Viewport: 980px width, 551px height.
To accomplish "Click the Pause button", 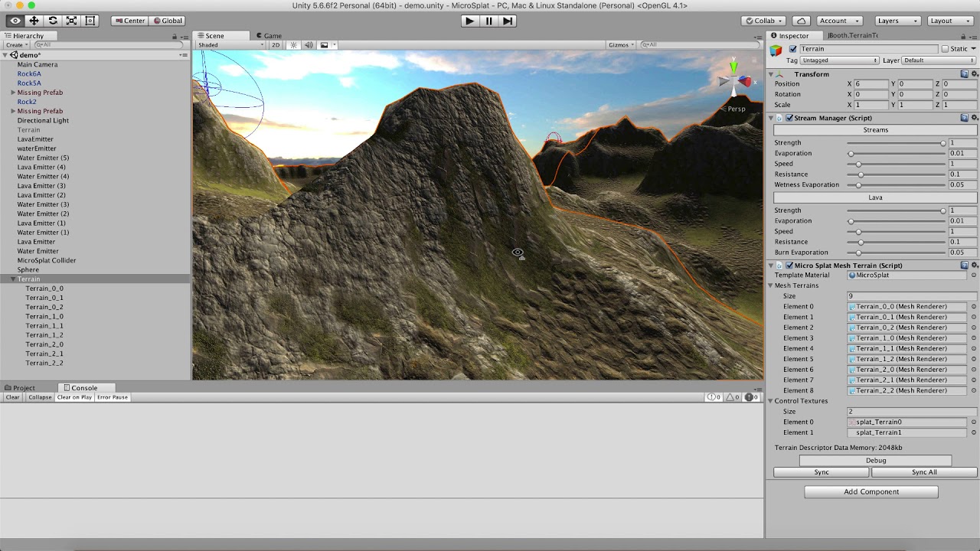I will tap(488, 21).
